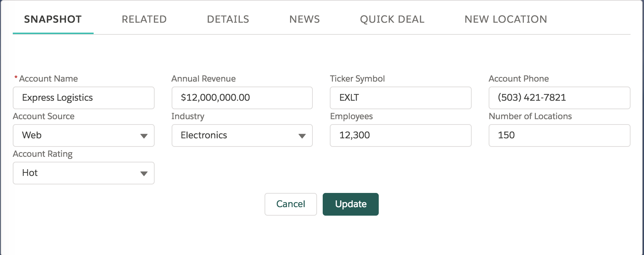The height and width of the screenshot is (255, 644).
Task: Focus the Ticker Symbol field
Action: click(400, 98)
